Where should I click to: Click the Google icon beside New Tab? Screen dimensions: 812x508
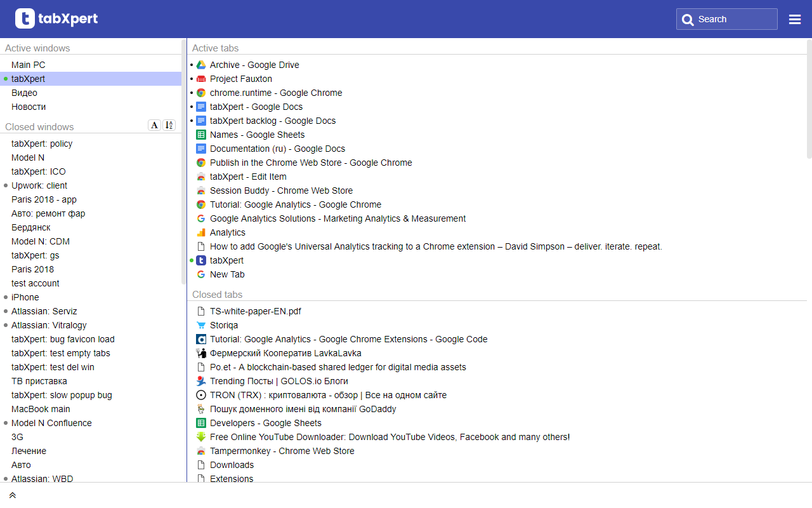tap(201, 274)
